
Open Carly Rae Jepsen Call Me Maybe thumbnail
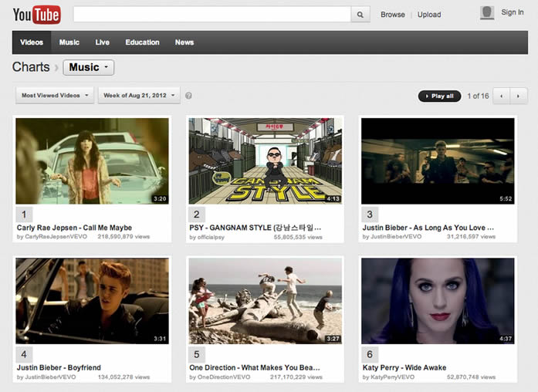click(92, 161)
